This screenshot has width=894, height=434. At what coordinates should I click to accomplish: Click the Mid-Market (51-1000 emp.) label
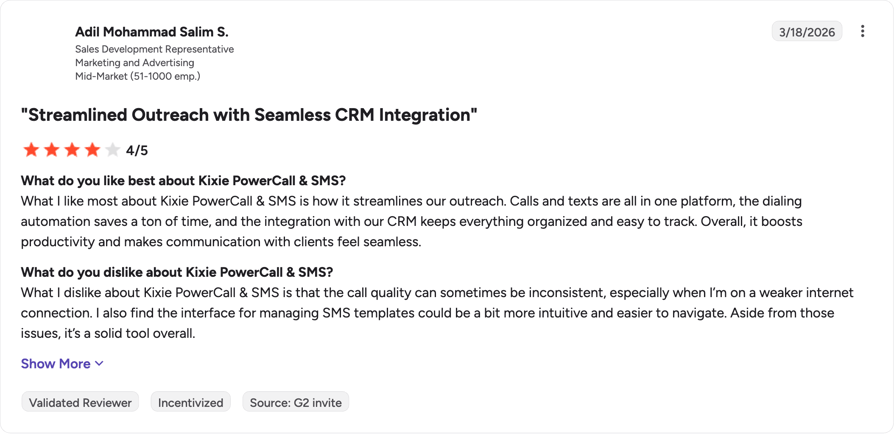click(x=137, y=76)
